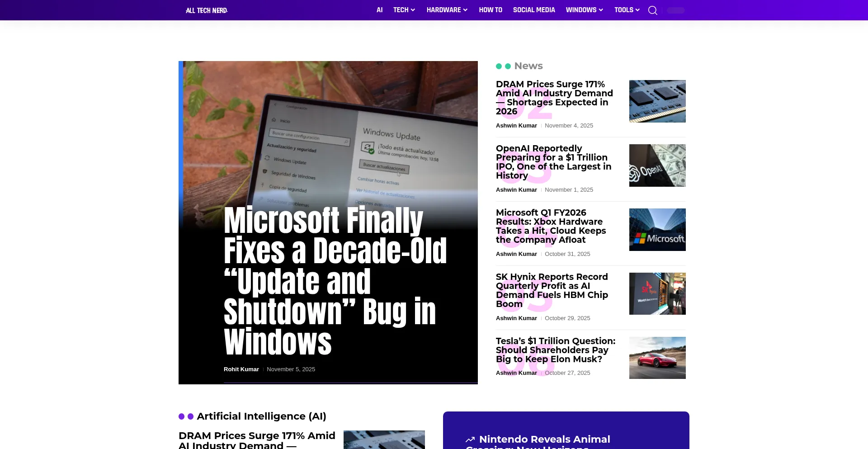
Task: Open the OpenAI $1 Trillion IPO article
Action: [x=553, y=162]
